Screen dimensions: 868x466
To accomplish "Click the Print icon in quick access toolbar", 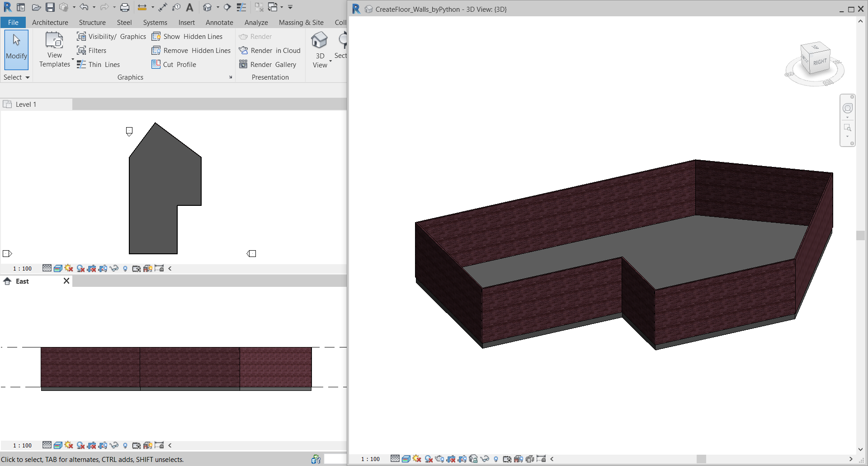I will 125,7.
